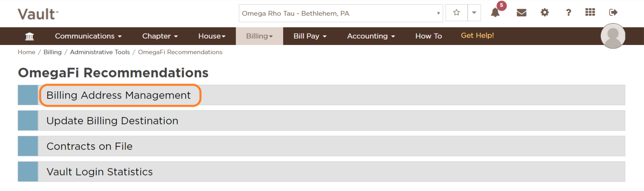The width and height of the screenshot is (644, 191).
Task: Click the star favorite icon
Action: tap(457, 13)
